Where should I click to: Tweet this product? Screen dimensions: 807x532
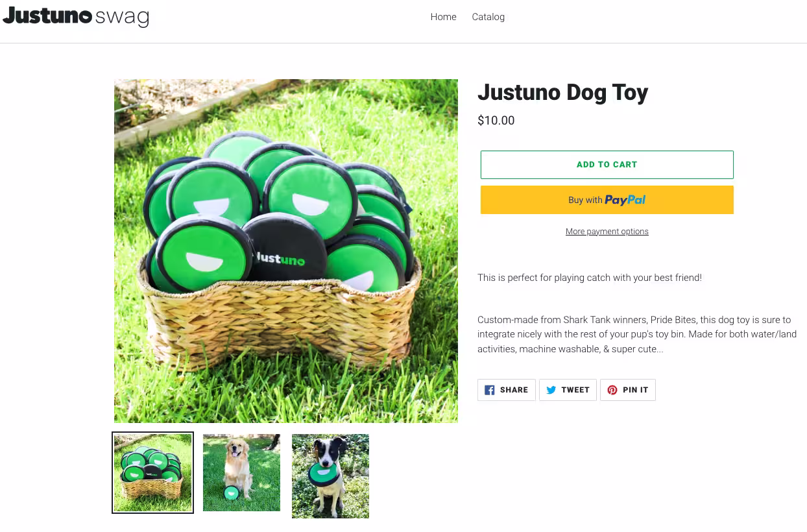click(568, 390)
